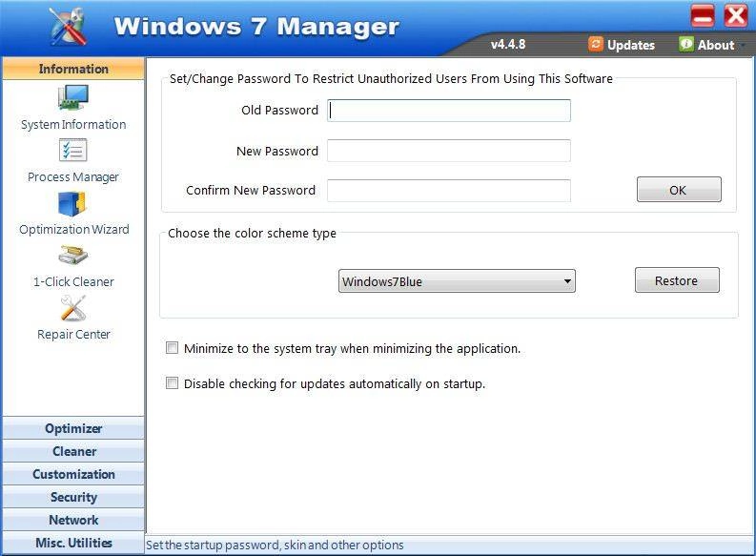The image size is (756, 556).
Task: Click Restore to reset color scheme
Action: coord(677,280)
